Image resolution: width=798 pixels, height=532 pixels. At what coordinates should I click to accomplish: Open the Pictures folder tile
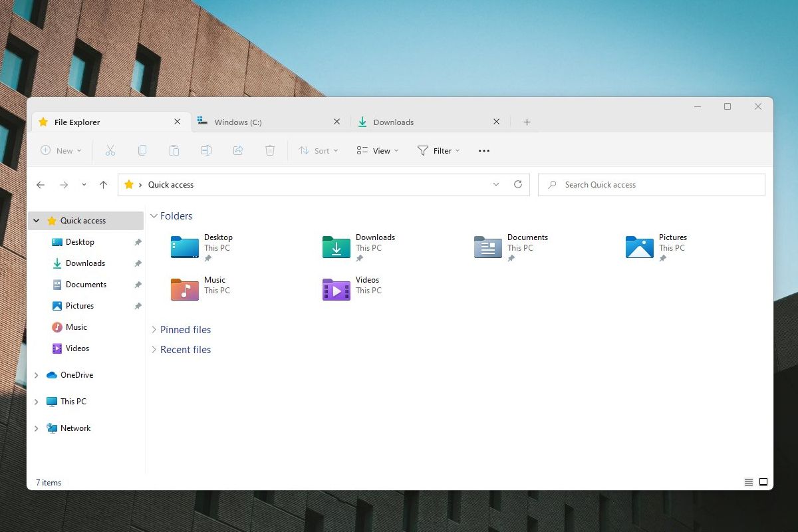point(656,247)
